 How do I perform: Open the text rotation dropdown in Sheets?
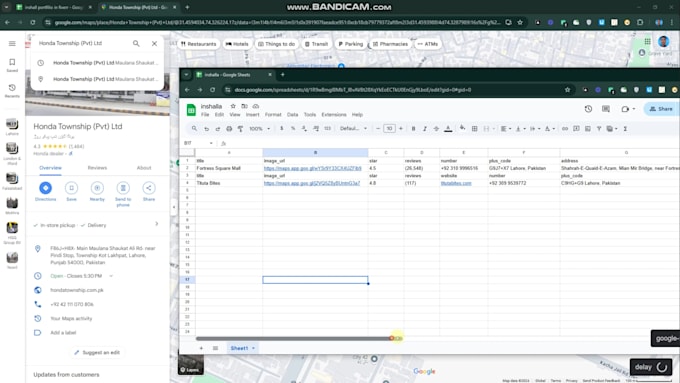[x=549, y=129]
